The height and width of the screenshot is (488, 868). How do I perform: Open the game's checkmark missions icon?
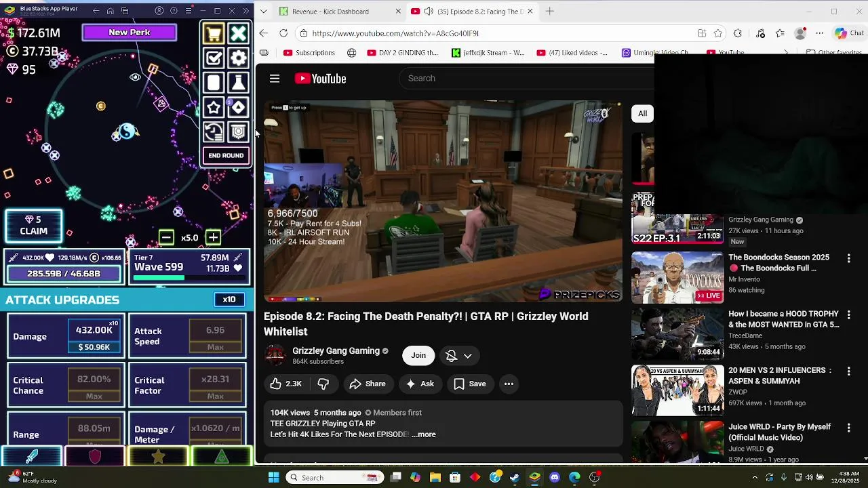[214, 58]
